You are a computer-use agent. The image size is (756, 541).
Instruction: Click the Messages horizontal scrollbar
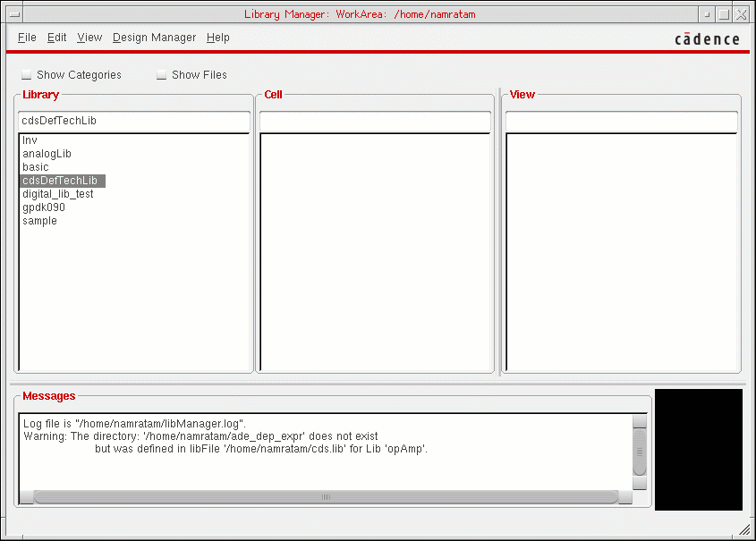point(326,496)
